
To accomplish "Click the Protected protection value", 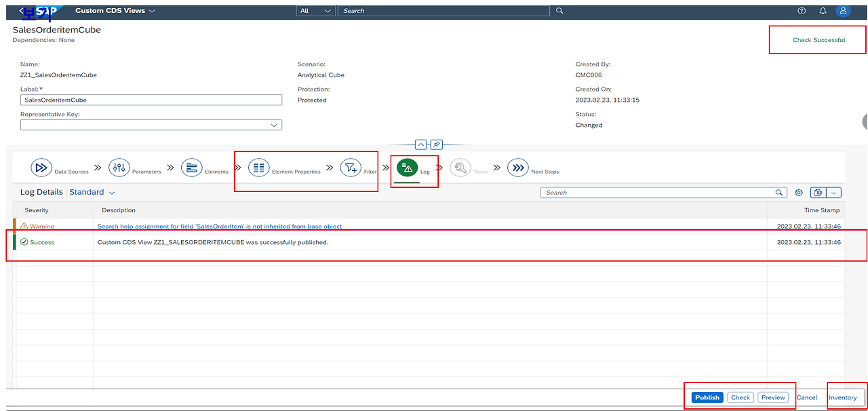I will (312, 100).
